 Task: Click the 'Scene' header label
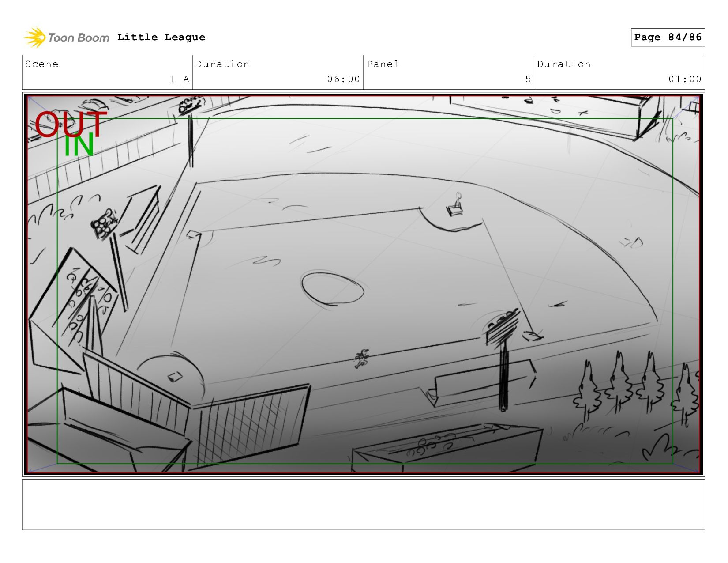coord(41,64)
